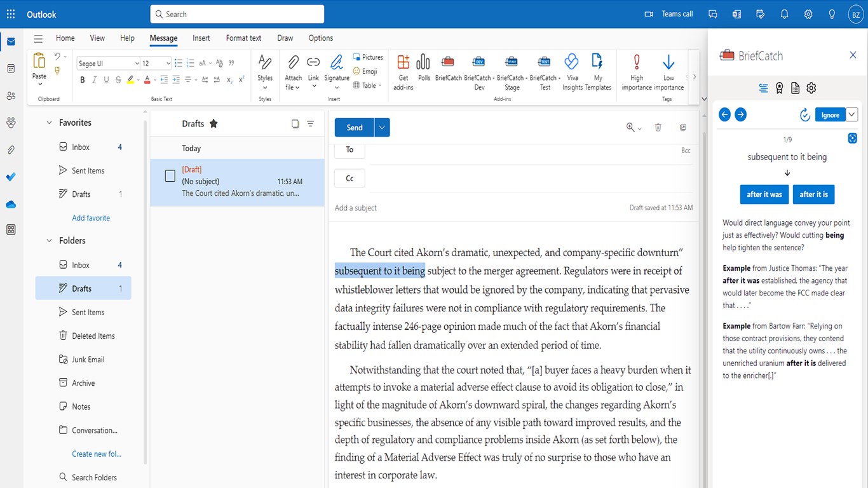Toggle numbered list
Screen dimensions: 868x488
[x=191, y=63]
